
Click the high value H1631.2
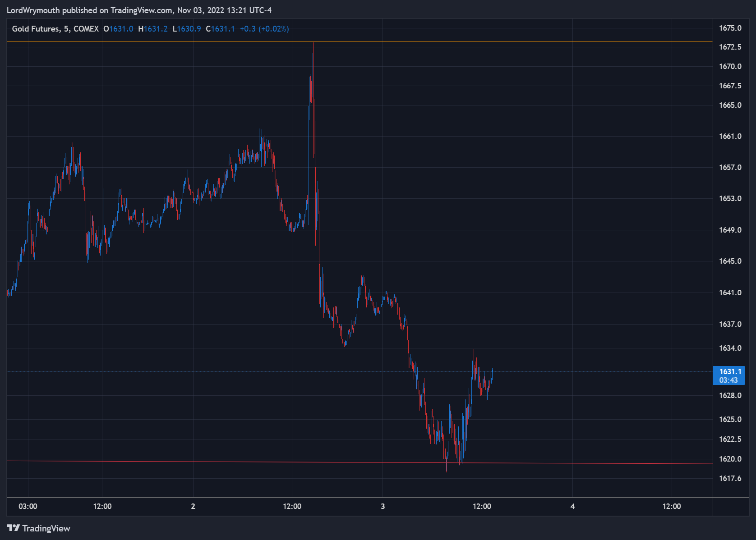click(x=153, y=29)
